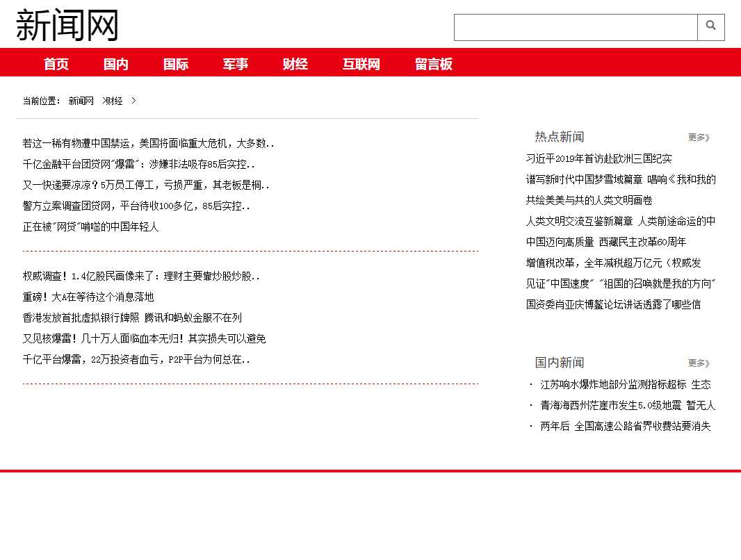Expand 更多 next to 国内新闻
This screenshot has height=560, width=741.
click(x=699, y=363)
